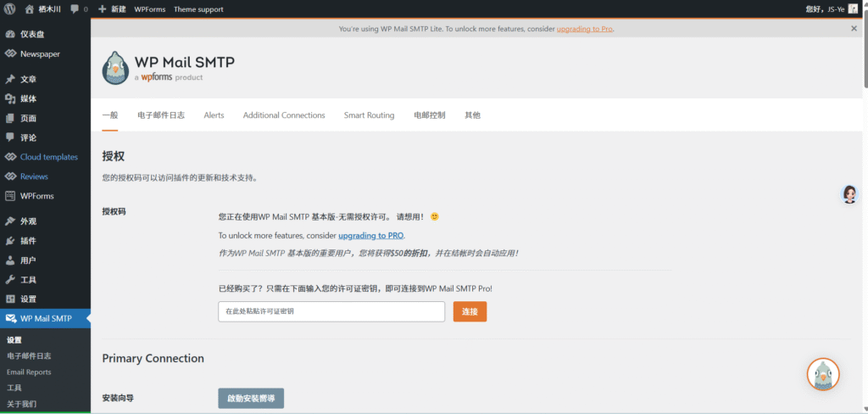This screenshot has width=868, height=414.
Task: Click the WP Mail SMTP pigeon logo
Action: [x=115, y=68]
